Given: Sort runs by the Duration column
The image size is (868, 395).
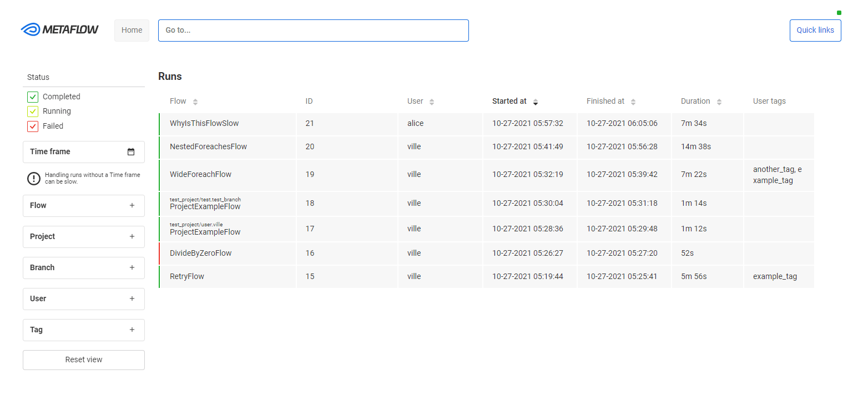Looking at the screenshot, I should [719, 101].
